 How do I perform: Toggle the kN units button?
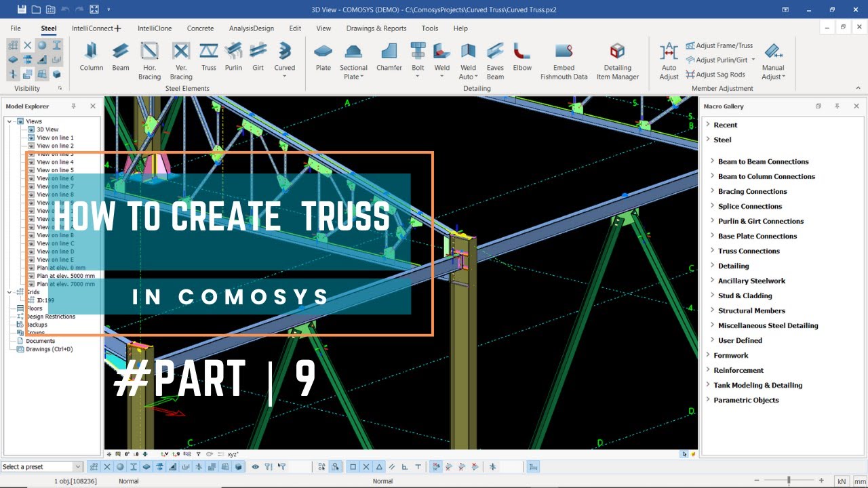point(842,481)
